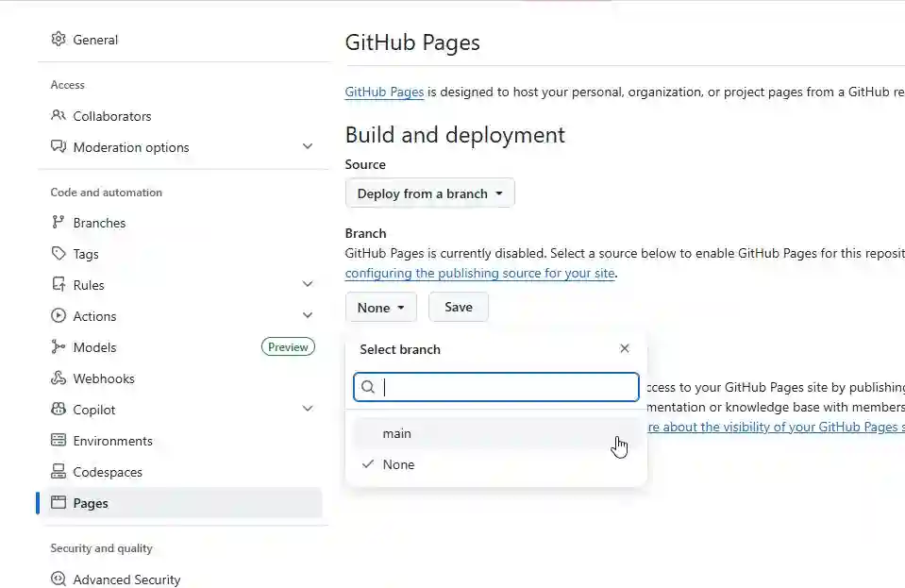The image size is (905, 588).
Task: Click the checkmark next to None option
Action: point(368,464)
